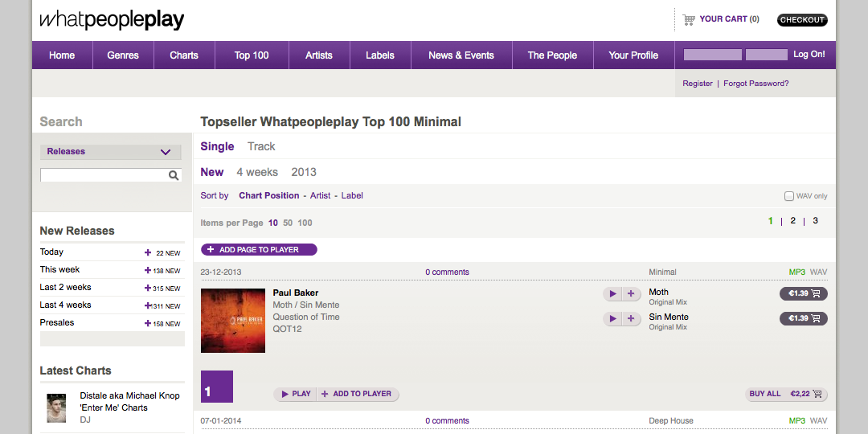This screenshot has width=868, height=434.
Task: Play the Sin Mente track
Action: coord(612,319)
